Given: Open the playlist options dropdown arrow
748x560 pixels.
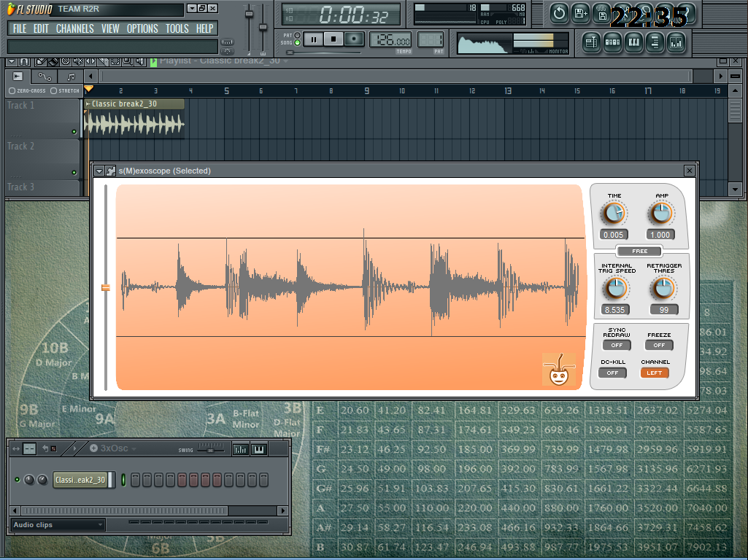Looking at the screenshot, I should click(x=12, y=61).
